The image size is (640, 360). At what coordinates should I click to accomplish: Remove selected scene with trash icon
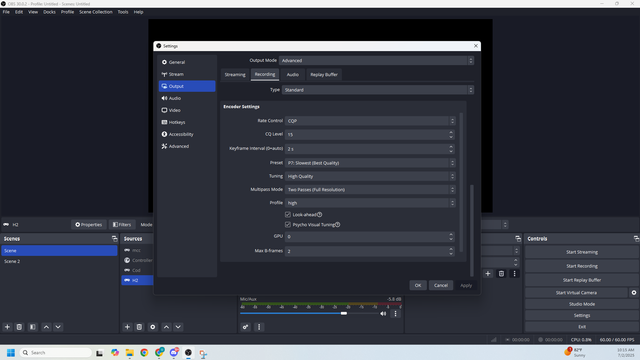19,327
